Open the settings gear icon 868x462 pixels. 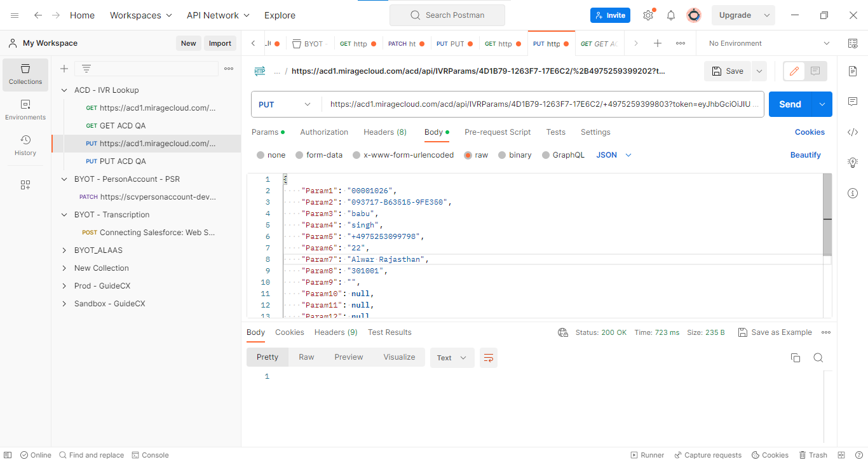coord(648,15)
